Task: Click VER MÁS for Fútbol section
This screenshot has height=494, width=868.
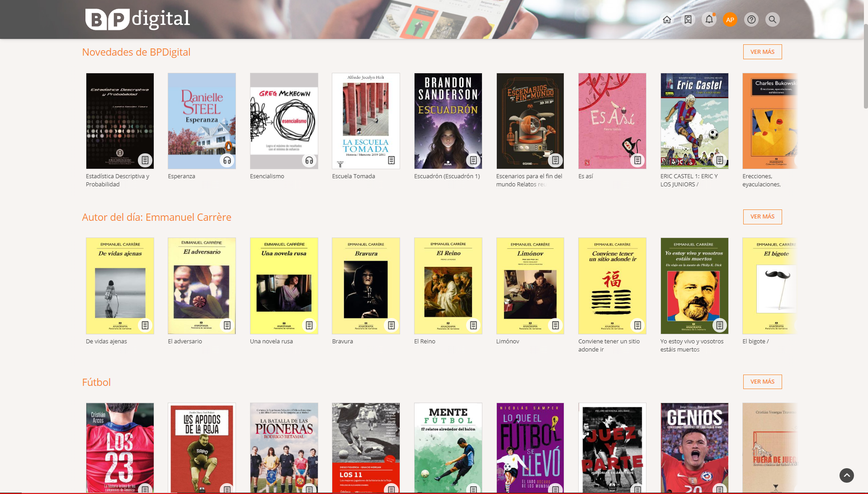Action: (762, 381)
